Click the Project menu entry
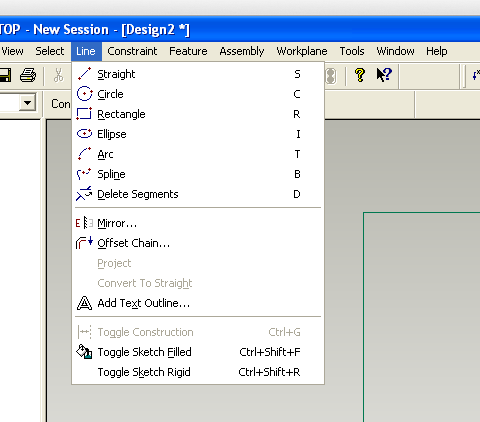Image resolution: width=480 pixels, height=422 pixels. 198,263
